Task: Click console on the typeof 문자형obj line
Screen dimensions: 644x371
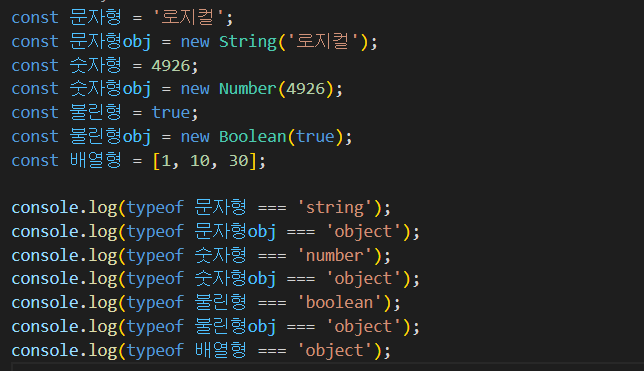Action: click(45, 232)
